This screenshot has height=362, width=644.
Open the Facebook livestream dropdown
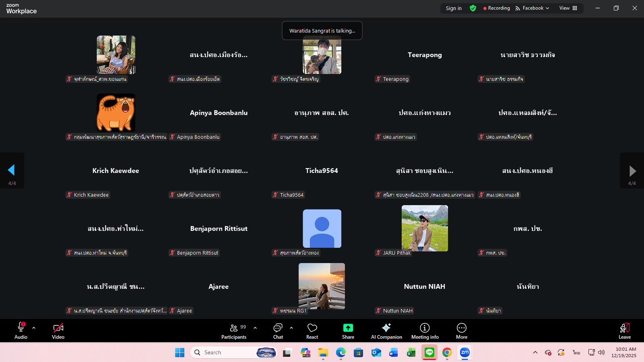[x=532, y=8]
